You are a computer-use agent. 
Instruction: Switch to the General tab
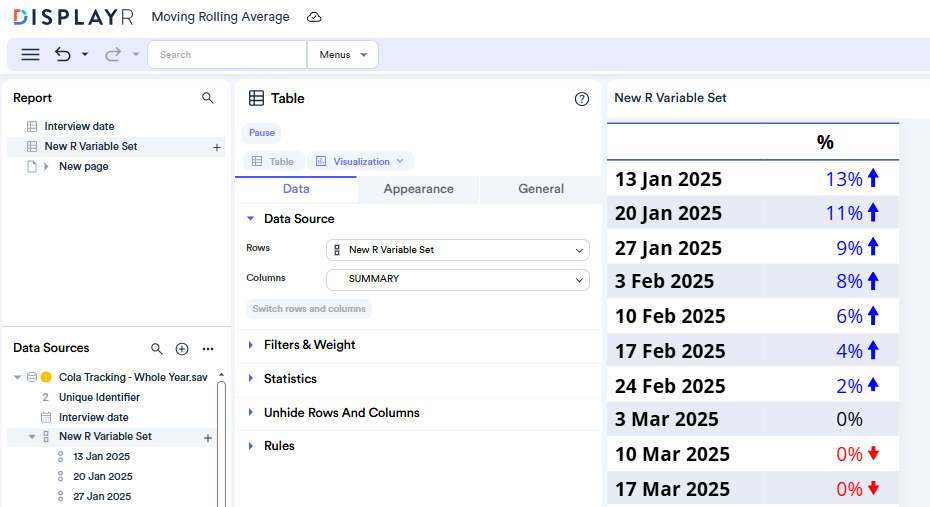[x=541, y=189]
